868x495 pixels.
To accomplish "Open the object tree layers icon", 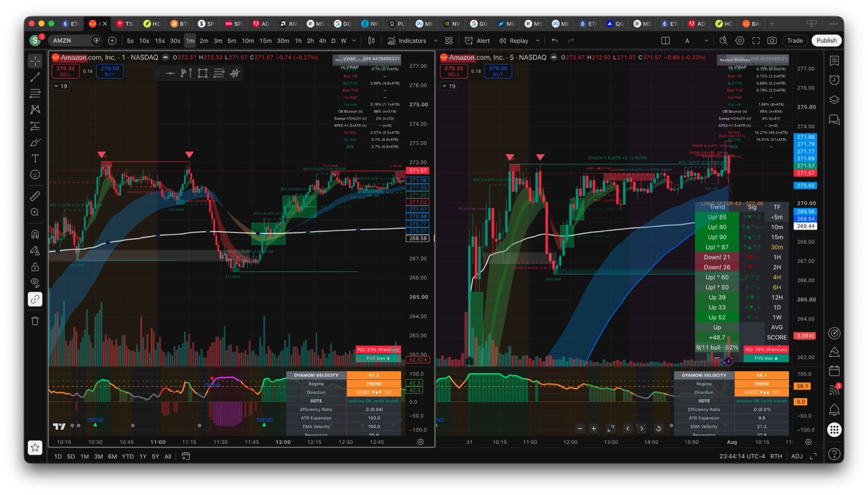I will tap(834, 100).
